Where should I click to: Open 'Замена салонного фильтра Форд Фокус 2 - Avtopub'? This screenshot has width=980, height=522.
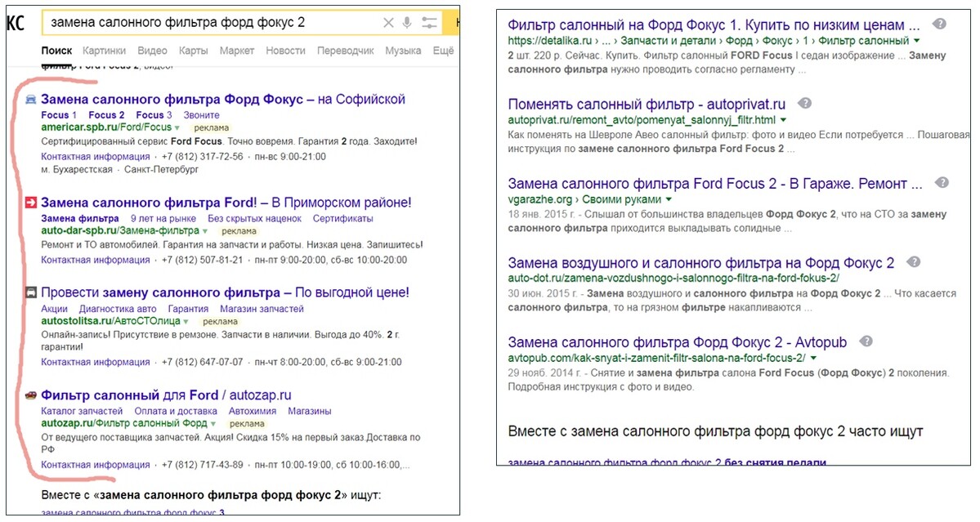(678, 342)
